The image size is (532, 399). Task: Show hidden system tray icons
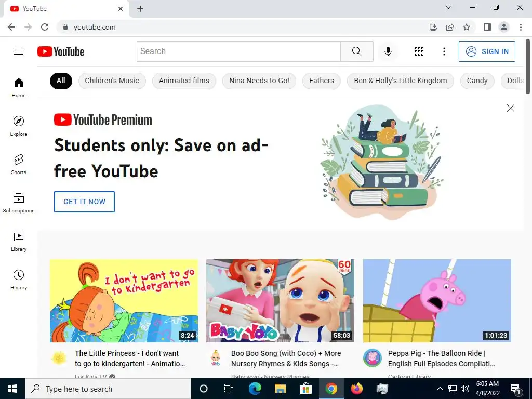coord(440,389)
